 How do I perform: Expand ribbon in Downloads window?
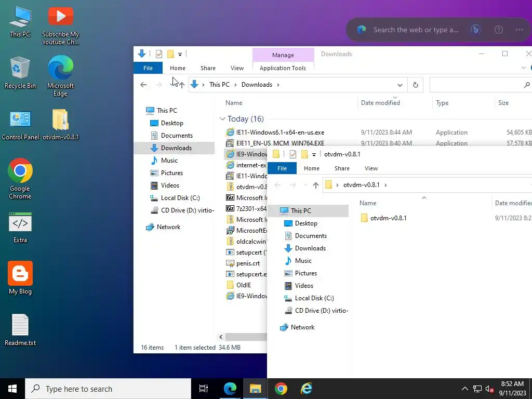[x=523, y=68]
